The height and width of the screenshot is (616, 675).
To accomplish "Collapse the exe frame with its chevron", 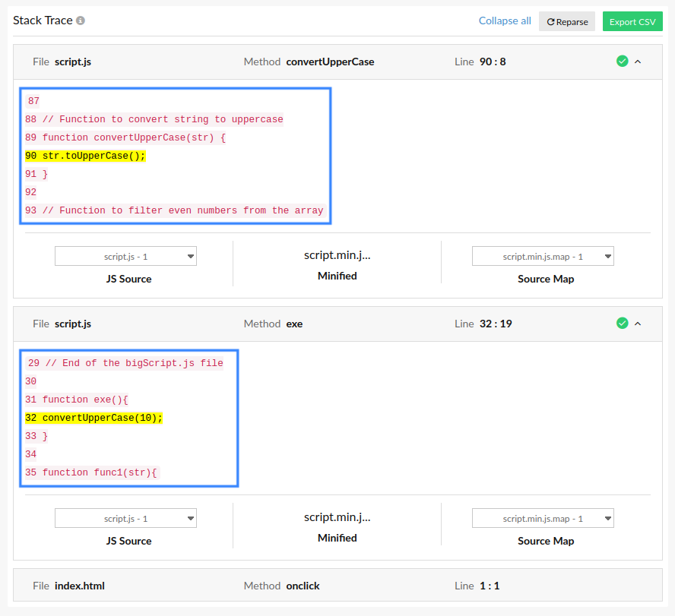I will click(x=637, y=323).
